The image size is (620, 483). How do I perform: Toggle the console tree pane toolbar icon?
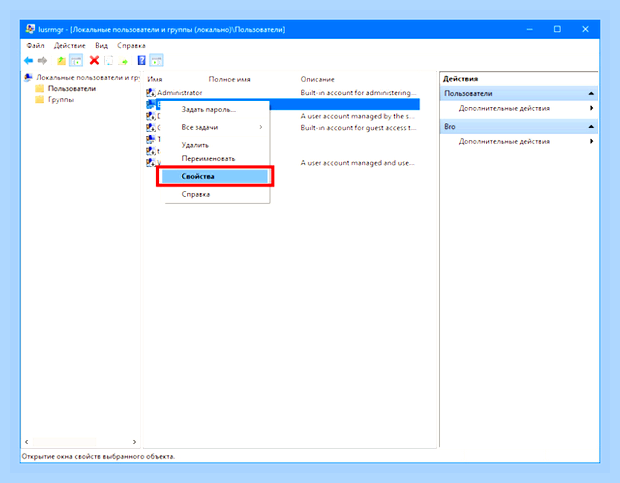[x=76, y=60]
